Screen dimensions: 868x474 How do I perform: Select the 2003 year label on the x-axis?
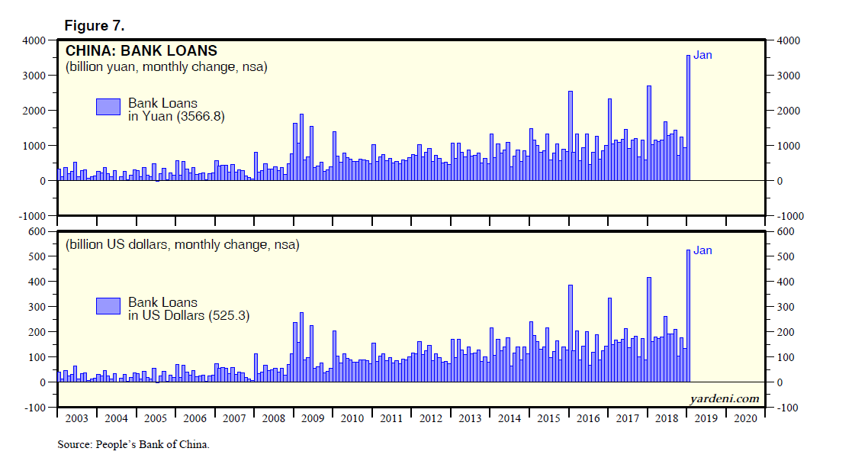coord(76,418)
